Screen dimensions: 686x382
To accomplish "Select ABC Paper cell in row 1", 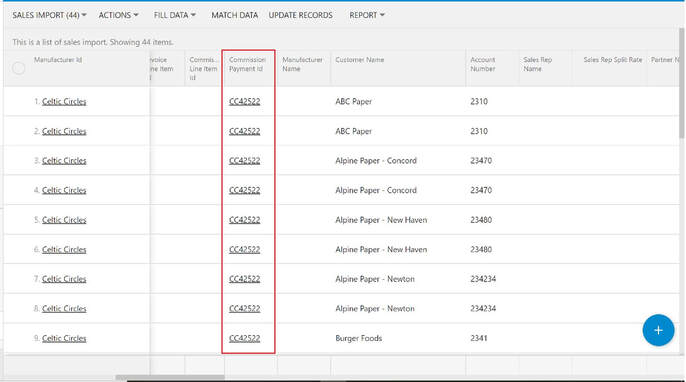I will (354, 102).
